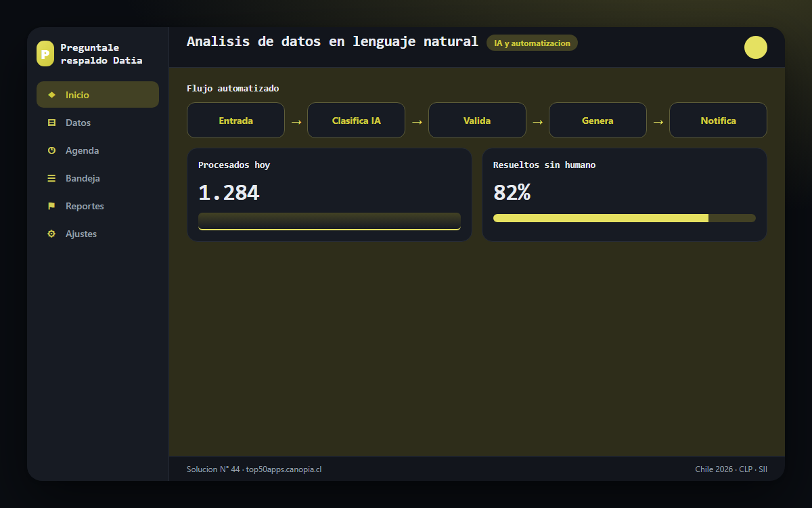Open the Bandeja section
812x508 pixels.
click(x=97, y=178)
